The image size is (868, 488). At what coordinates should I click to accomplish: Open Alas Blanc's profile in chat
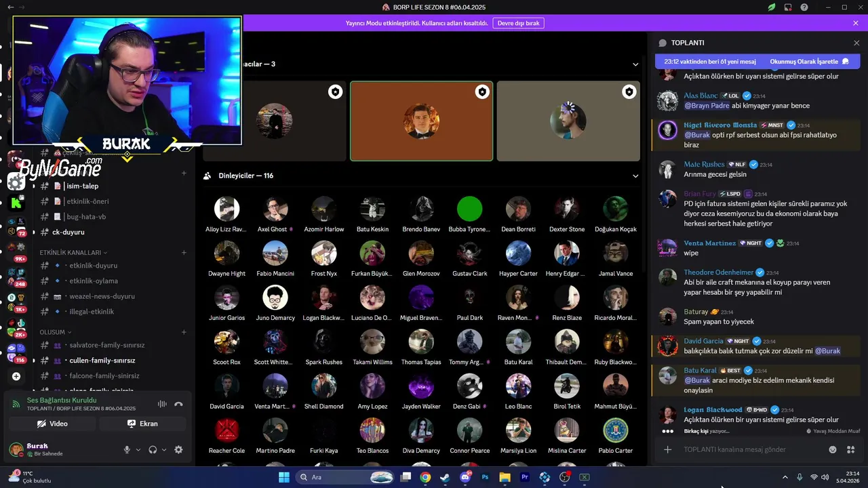(701, 96)
